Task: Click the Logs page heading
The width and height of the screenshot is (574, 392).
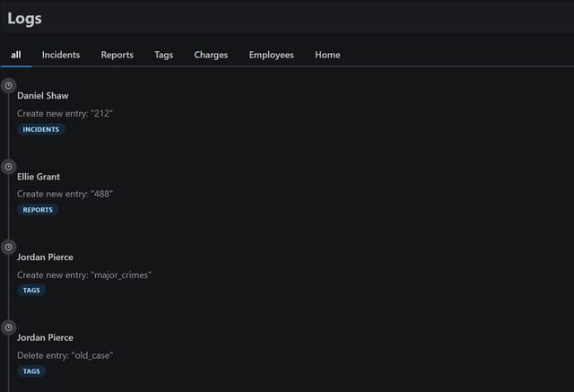Action: tap(24, 18)
